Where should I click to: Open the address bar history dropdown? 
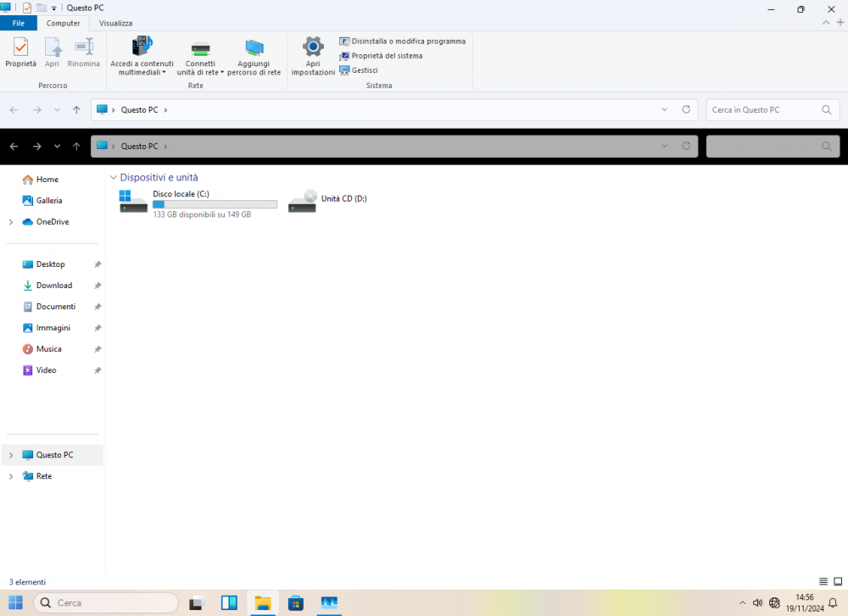pyautogui.click(x=664, y=109)
